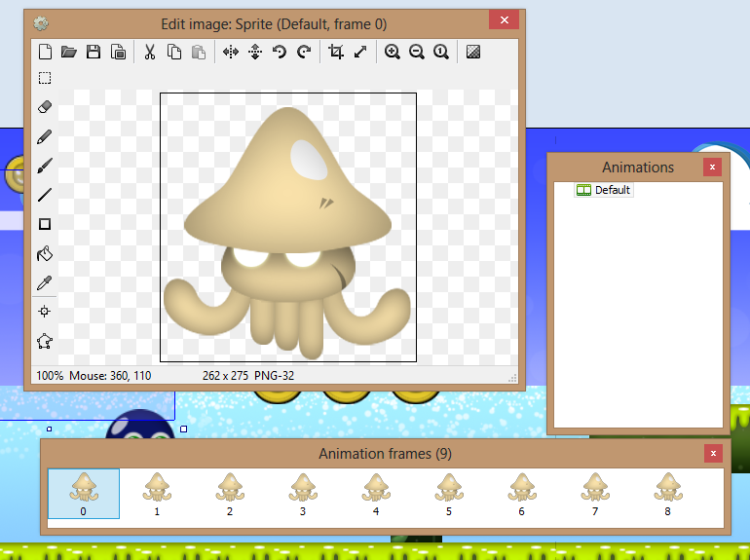Click the resize grip in Edit image window
Screen dimensions: 750x560
point(512,378)
